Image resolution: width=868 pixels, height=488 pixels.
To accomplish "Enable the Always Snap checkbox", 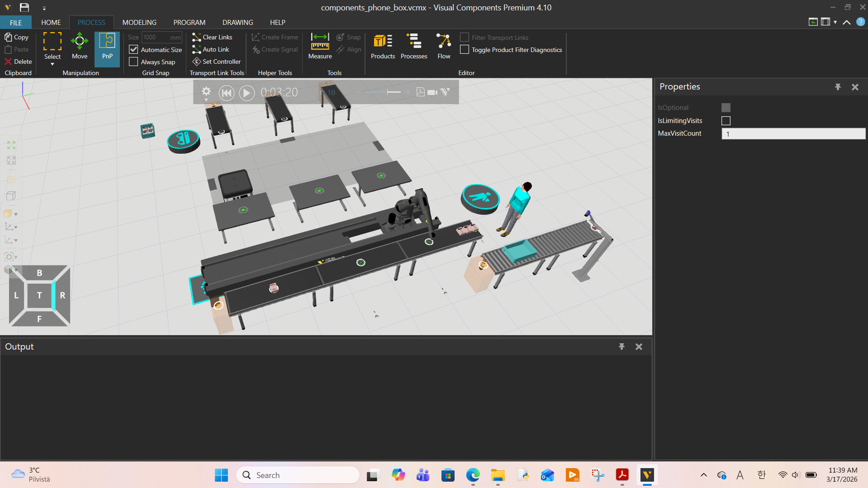I will tap(133, 62).
